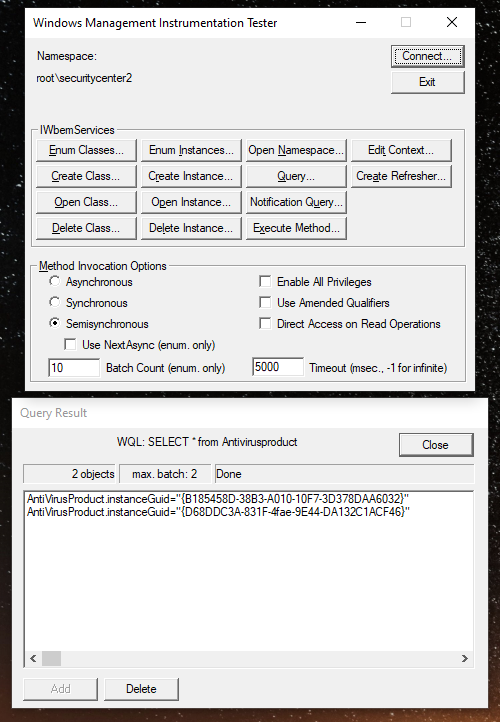Toggle Enable All Privileges checkbox
This screenshot has height=722, width=500.
(x=265, y=281)
